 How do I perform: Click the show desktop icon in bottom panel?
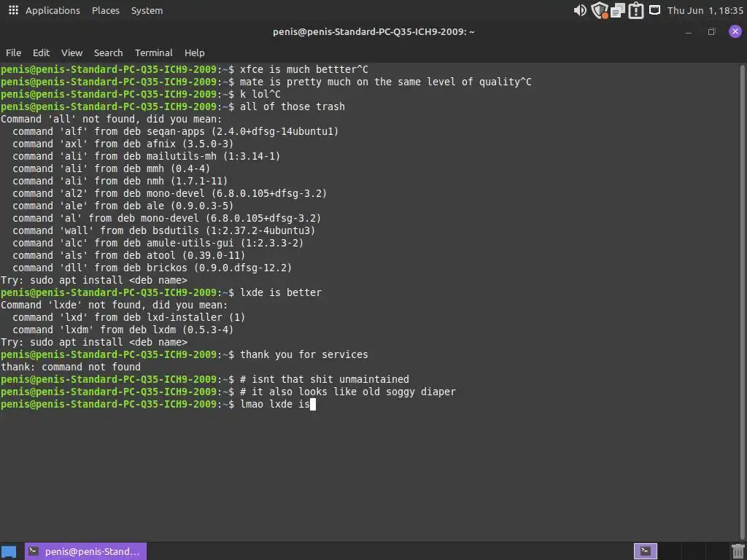click(9, 551)
